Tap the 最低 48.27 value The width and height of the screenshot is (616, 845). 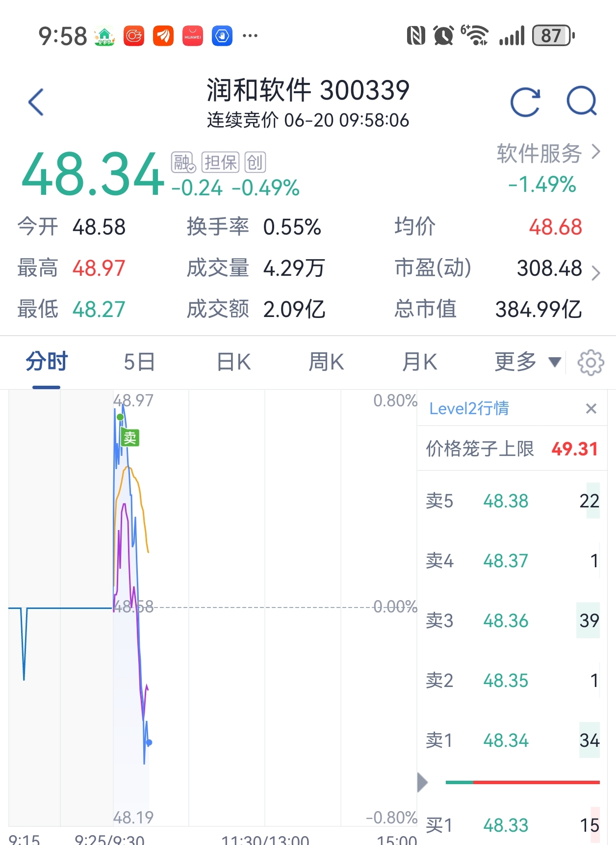[99, 310]
